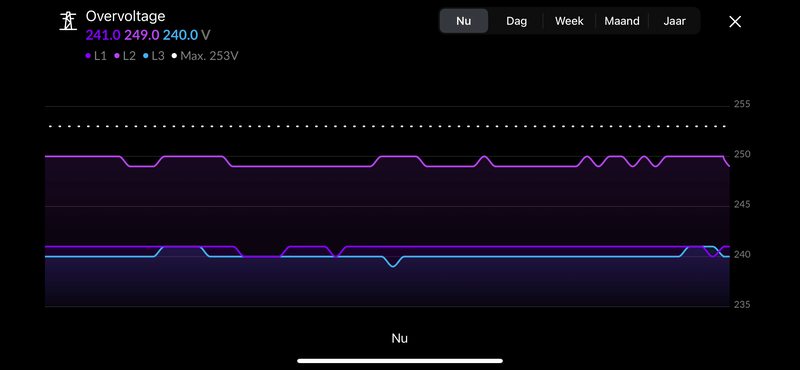Click the power pylon overvoltage icon

pos(68,21)
